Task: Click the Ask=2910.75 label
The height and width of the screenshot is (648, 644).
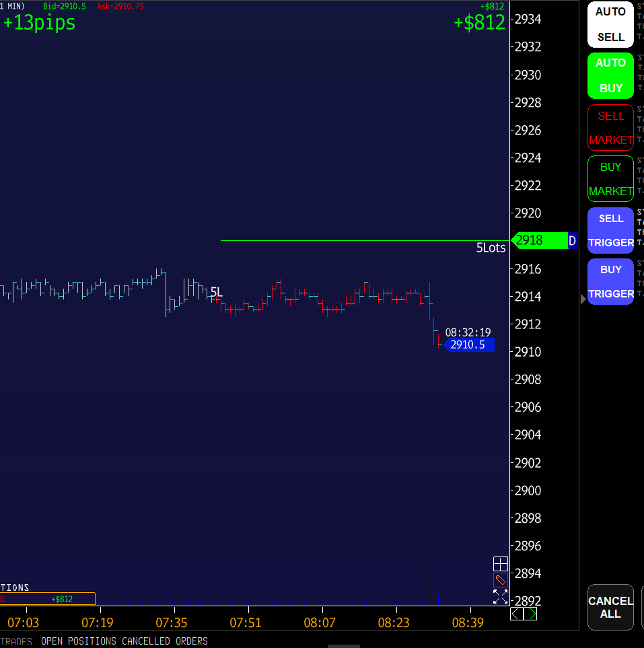Action: pyautogui.click(x=120, y=6)
